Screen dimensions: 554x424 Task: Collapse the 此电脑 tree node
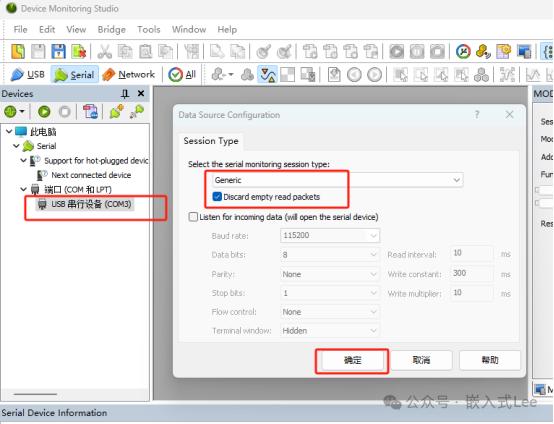pos(9,131)
